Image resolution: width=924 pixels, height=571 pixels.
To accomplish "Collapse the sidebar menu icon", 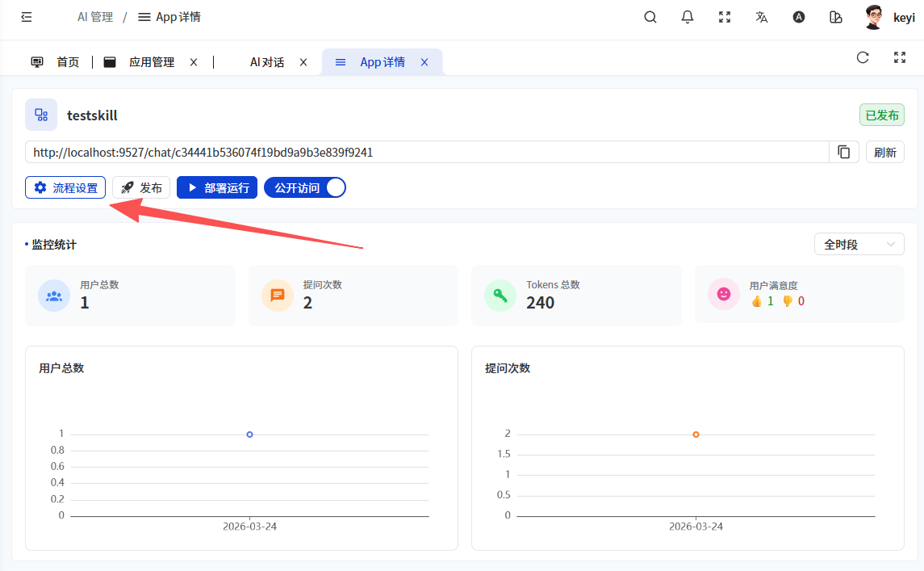I will (27, 17).
